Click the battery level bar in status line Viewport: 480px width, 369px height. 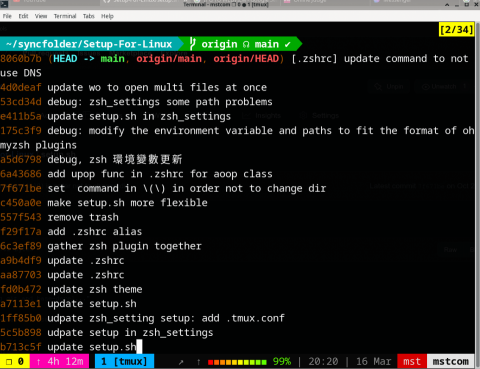coord(237,362)
